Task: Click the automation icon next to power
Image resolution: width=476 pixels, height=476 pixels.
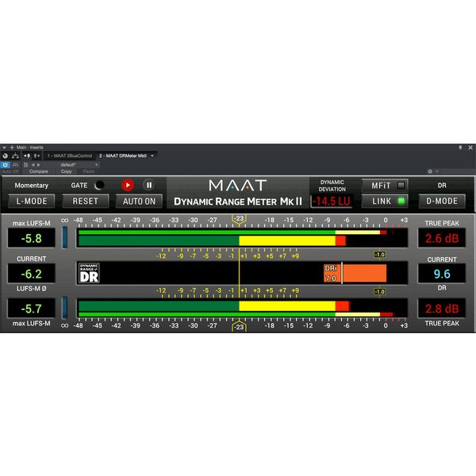Action: click(15, 165)
